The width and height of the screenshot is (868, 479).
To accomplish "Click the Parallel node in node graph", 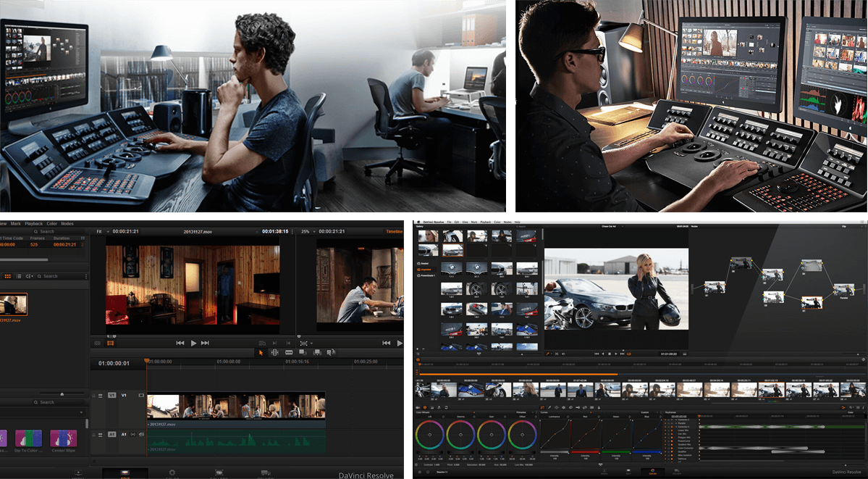I will (x=843, y=290).
